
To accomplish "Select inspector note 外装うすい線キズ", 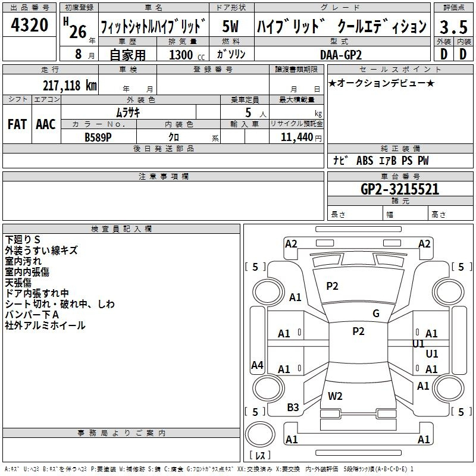I will point(41,250).
